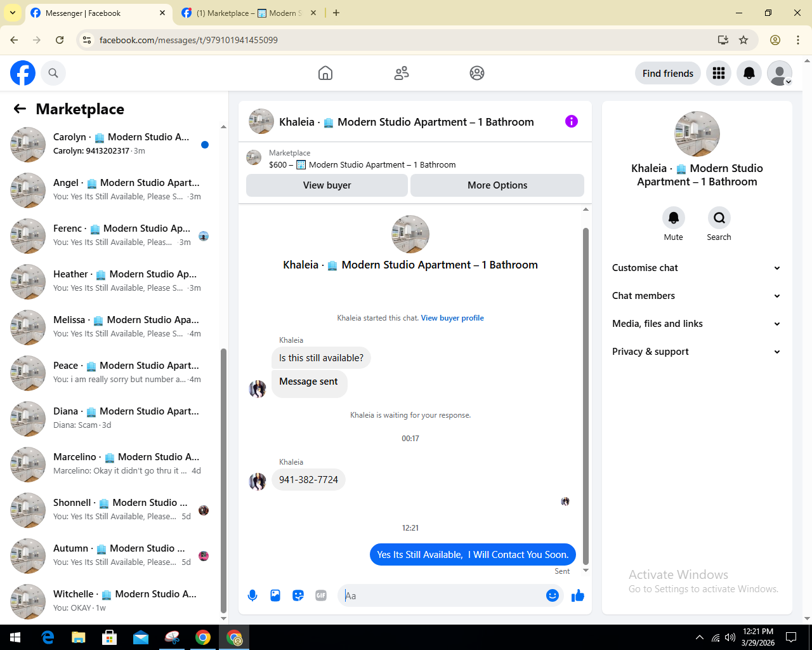This screenshot has height=650, width=812.
Task: Open Autumn's conversation
Action: click(112, 556)
